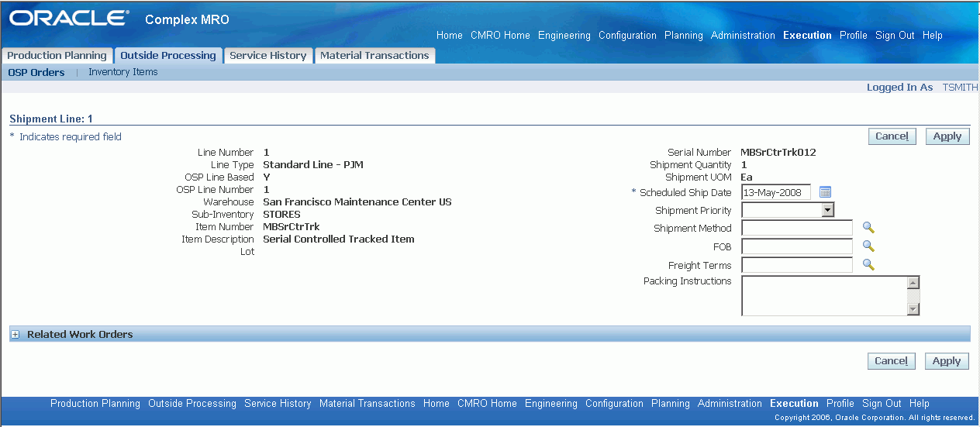Click the Shipment Method input field
The height and width of the screenshot is (427, 980).
797,228
